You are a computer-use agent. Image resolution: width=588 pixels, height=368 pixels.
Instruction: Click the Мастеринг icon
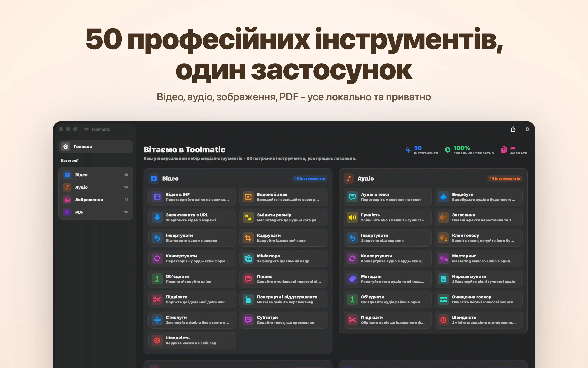(443, 258)
